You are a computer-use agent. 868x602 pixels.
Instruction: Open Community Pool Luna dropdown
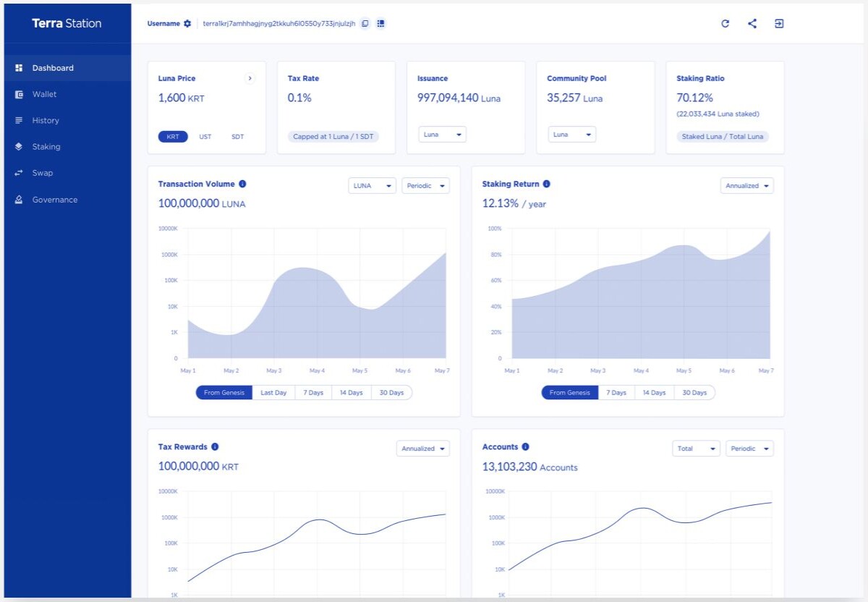click(x=572, y=135)
